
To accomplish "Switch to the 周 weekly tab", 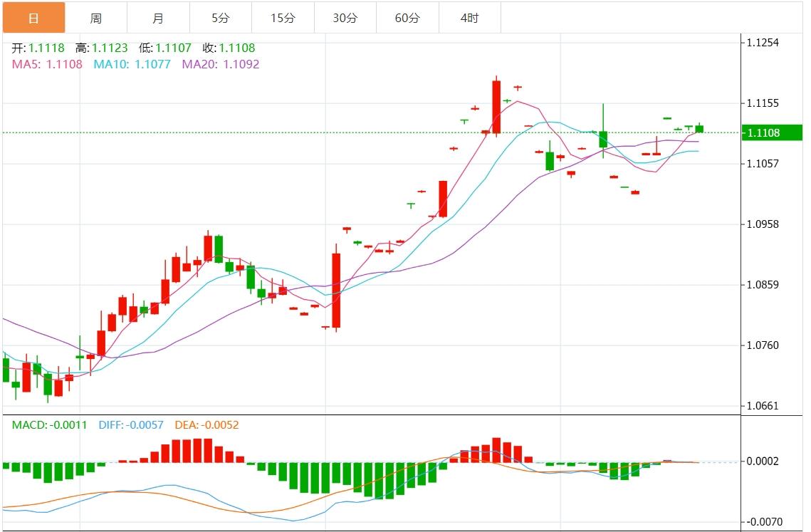I will pyautogui.click(x=96, y=18).
